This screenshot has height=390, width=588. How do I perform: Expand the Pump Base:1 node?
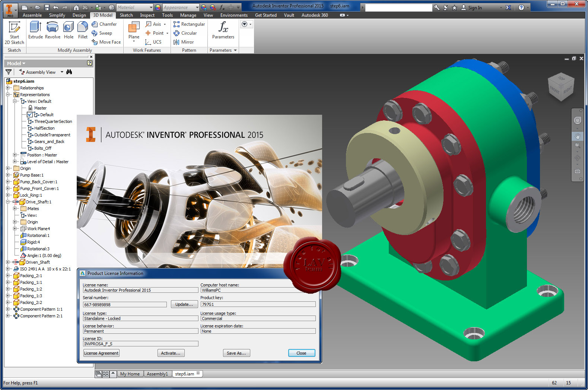tap(8, 175)
